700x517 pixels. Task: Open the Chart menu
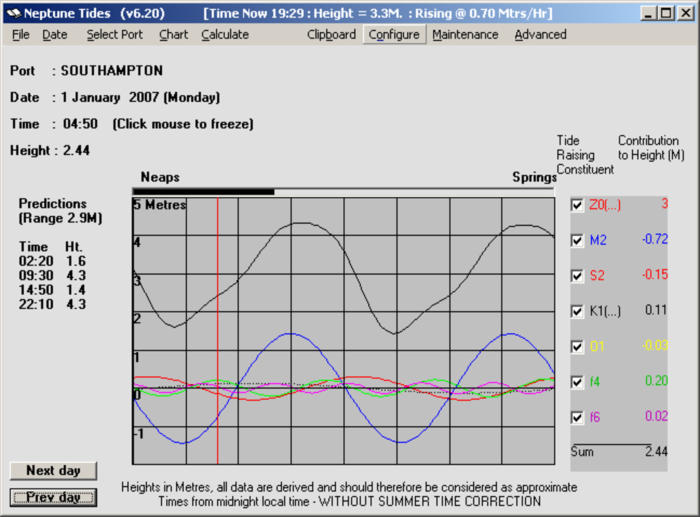[x=173, y=34]
